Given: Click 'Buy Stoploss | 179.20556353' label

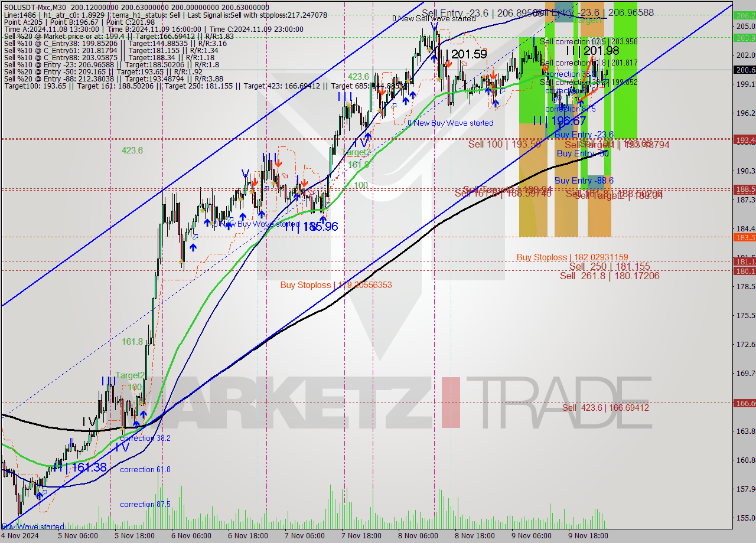Looking at the screenshot, I should pyautogui.click(x=336, y=285).
